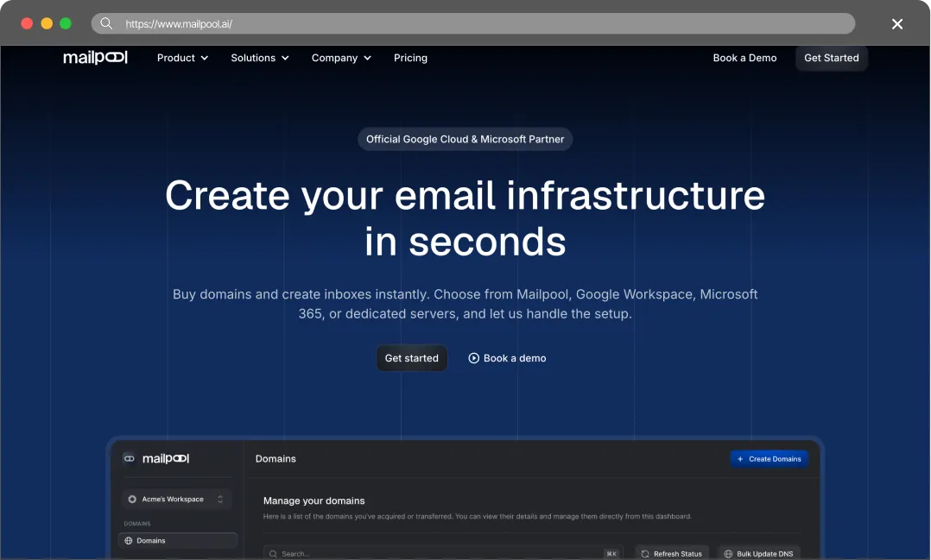Image resolution: width=931 pixels, height=560 pixels.
Task: Click the refresh icon in Refresh Status
Action: point(645,554)
